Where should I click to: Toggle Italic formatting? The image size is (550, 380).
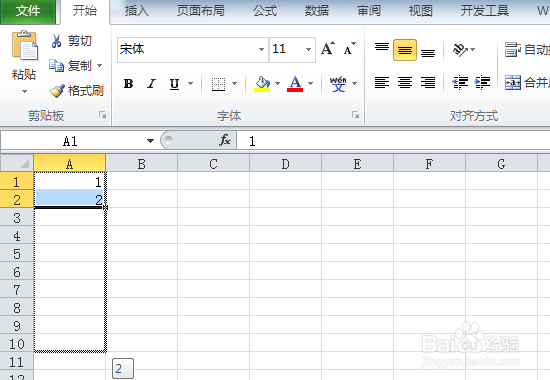pos(152,84)
